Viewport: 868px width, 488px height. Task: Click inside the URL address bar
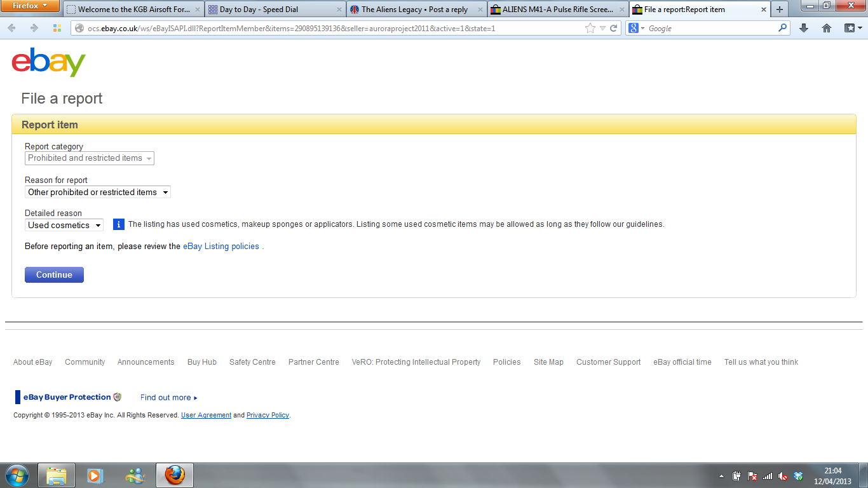[330, 28]
